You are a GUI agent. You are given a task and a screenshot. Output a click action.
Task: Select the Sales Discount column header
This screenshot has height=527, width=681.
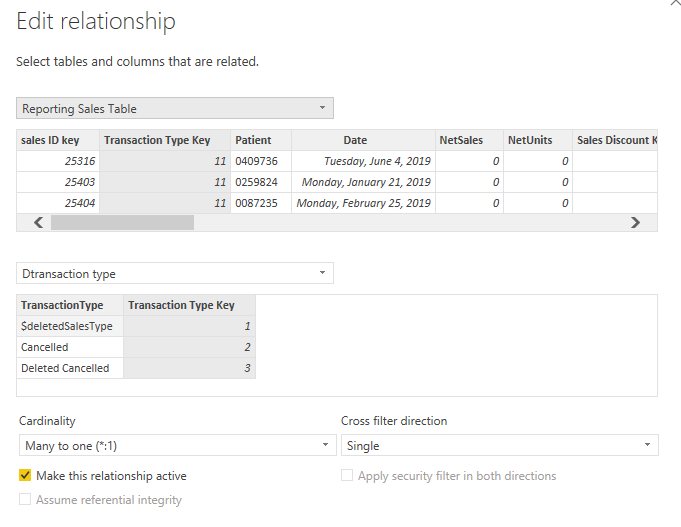pos(615,140)
